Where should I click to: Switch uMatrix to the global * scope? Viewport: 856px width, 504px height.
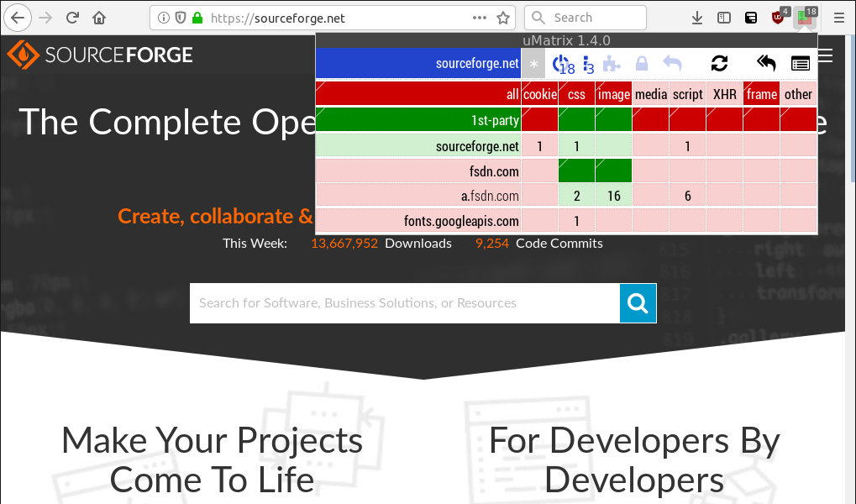pyautogui.click(x=534, y=63)
